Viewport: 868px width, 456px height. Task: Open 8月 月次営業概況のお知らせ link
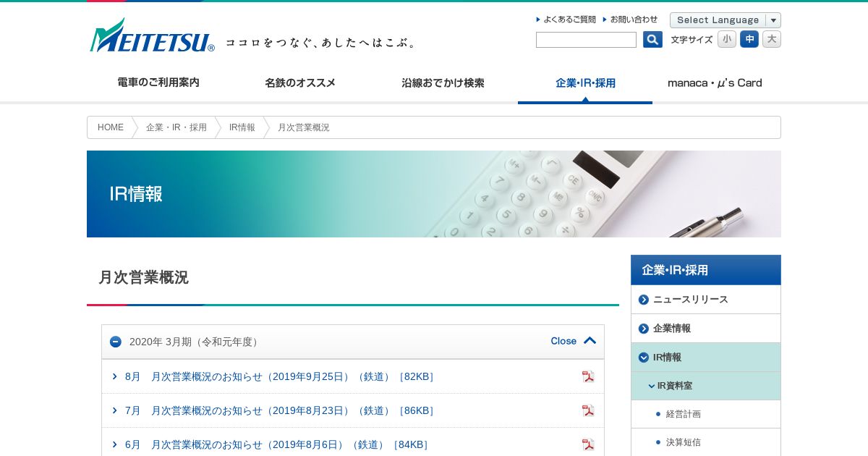(x=279, y=376)
